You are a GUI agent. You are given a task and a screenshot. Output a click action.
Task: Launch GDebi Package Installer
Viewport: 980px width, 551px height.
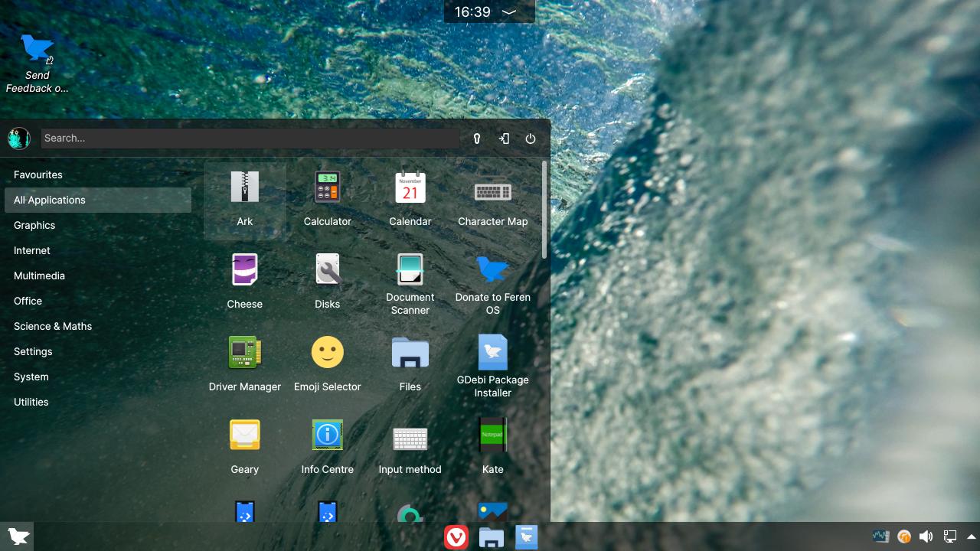(493, 366)
